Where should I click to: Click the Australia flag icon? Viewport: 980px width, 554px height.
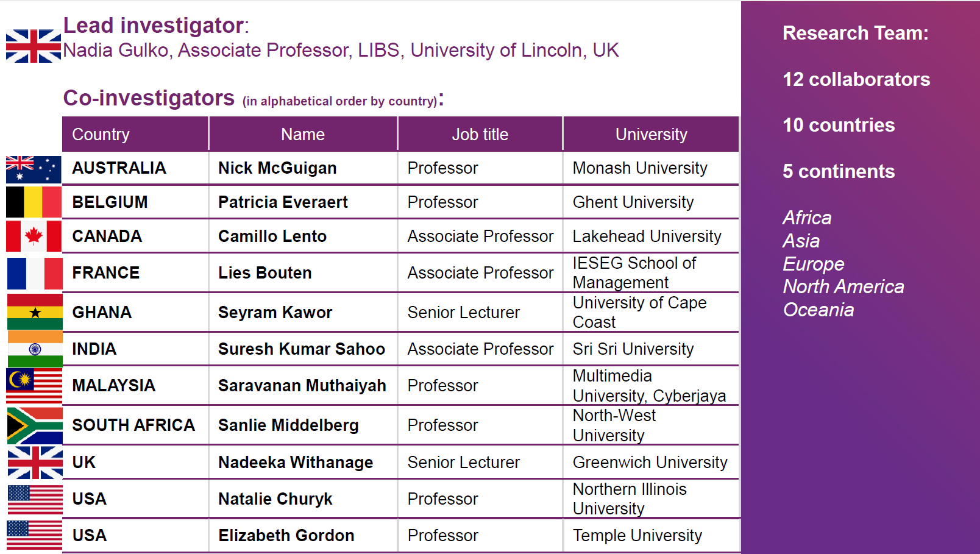(x=34, y=169)
